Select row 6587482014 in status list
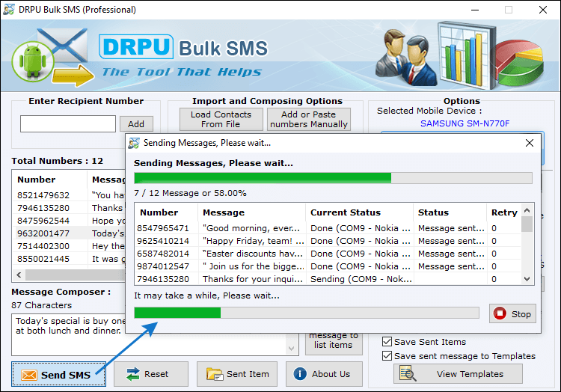The width and height of the screenshot is (561, 392). (x=328, y=254)
